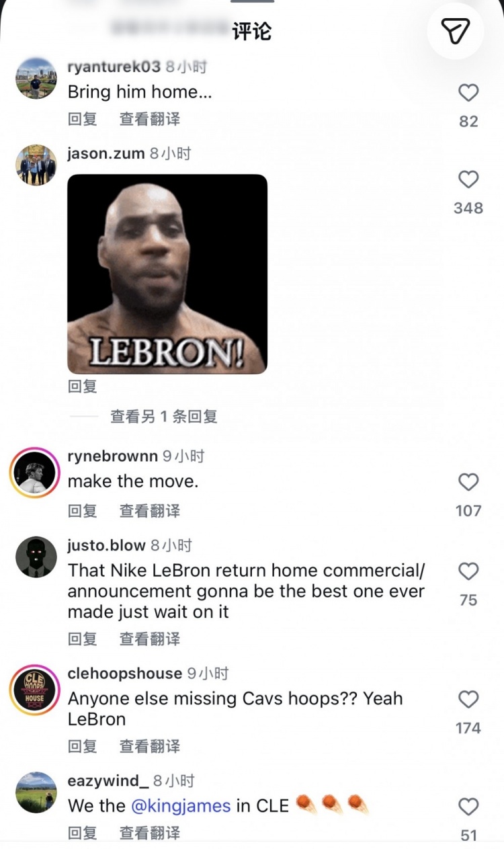Expand 查看另 1 条回复 under jason.zum
This screenshot has height=849, width=504.
(x=164, y=417)
